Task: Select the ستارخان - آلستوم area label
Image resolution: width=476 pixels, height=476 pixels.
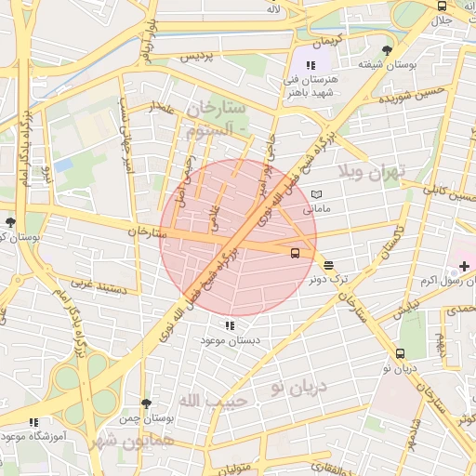Action: 217,120
